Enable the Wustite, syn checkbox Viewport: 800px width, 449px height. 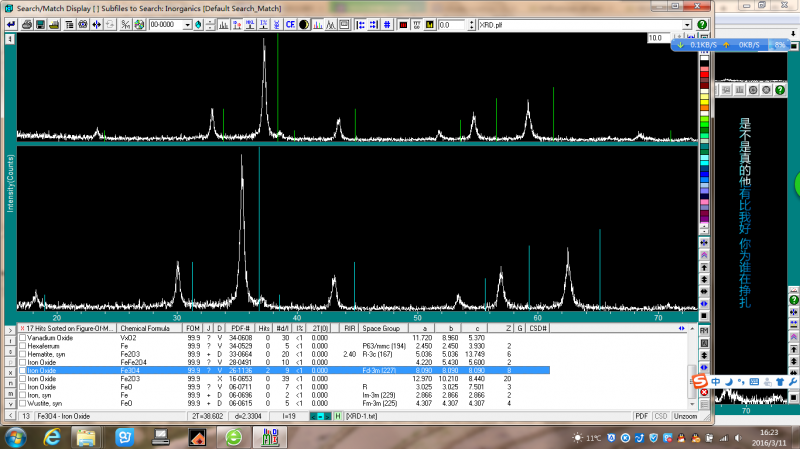click(23, 402)
